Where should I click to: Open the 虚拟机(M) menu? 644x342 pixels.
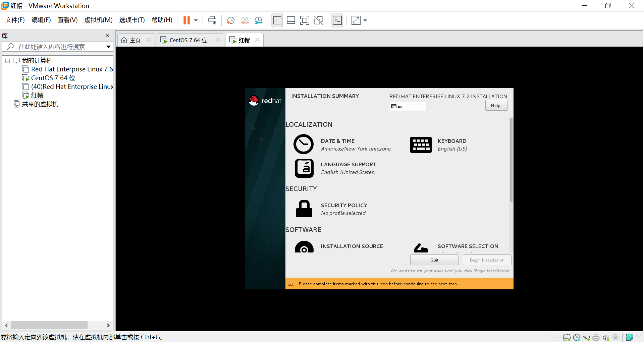[x=98, y=20]
